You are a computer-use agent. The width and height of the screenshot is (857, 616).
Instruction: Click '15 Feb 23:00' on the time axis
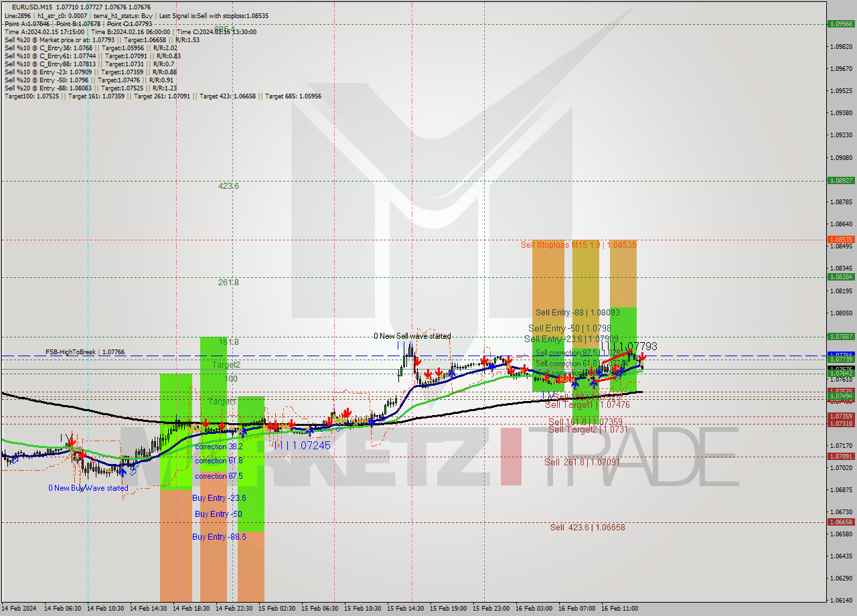coord(491,609)
